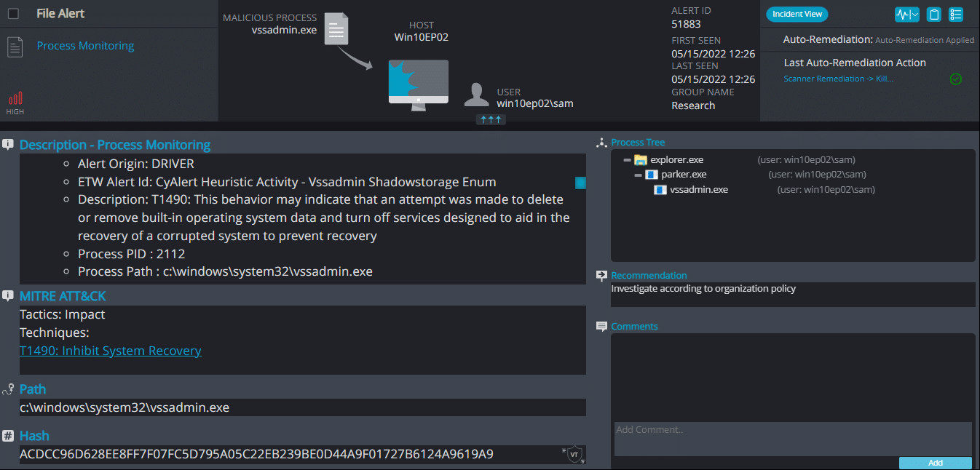Click the Alert ID value 51883
Image resolution: width=980 pixels, height=470 pixels.
tap(686, 24)
